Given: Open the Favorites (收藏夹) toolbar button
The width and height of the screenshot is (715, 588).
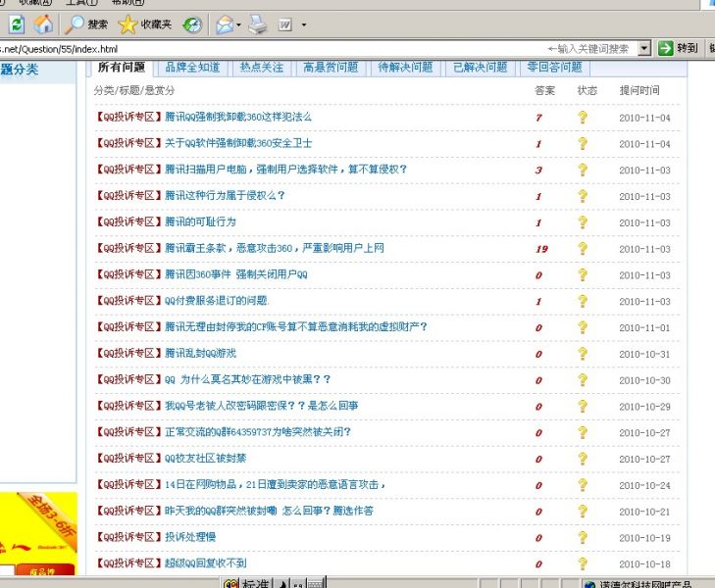Looking at the screenshot, I should point(144,24).
